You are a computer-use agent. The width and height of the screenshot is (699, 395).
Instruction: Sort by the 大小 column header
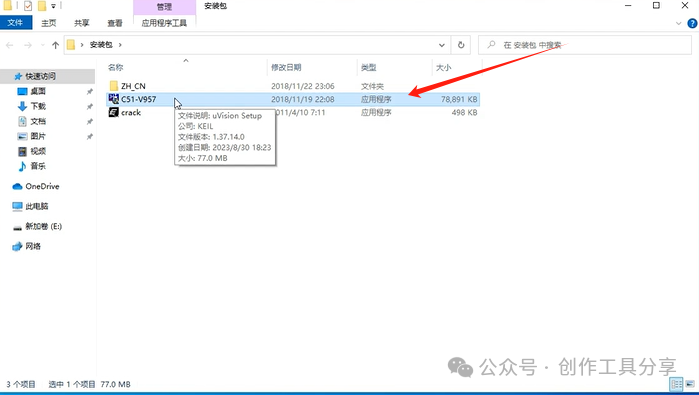tap(443, 67)
